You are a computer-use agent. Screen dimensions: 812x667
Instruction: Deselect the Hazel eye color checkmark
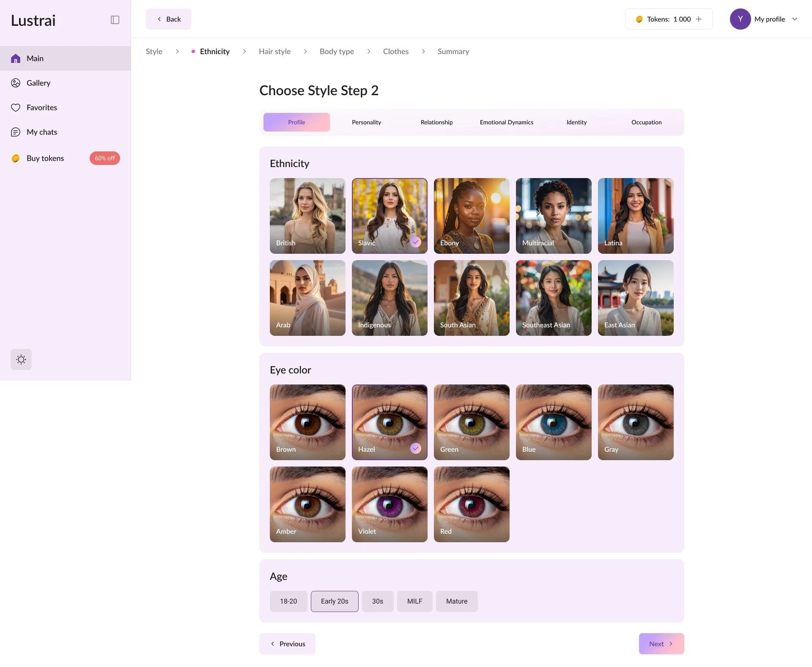[x=416, y=448]
